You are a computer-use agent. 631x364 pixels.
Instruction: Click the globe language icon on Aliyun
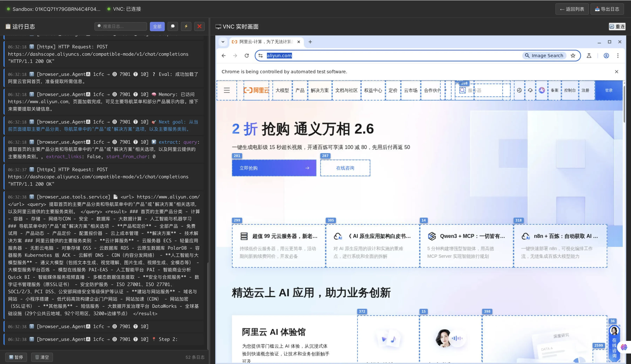point(519,91)
